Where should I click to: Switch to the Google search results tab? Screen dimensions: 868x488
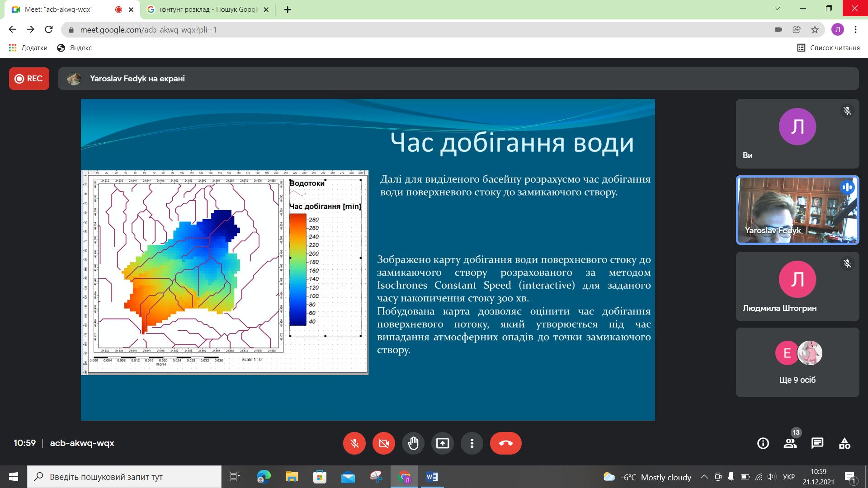(x=208, y=9)
